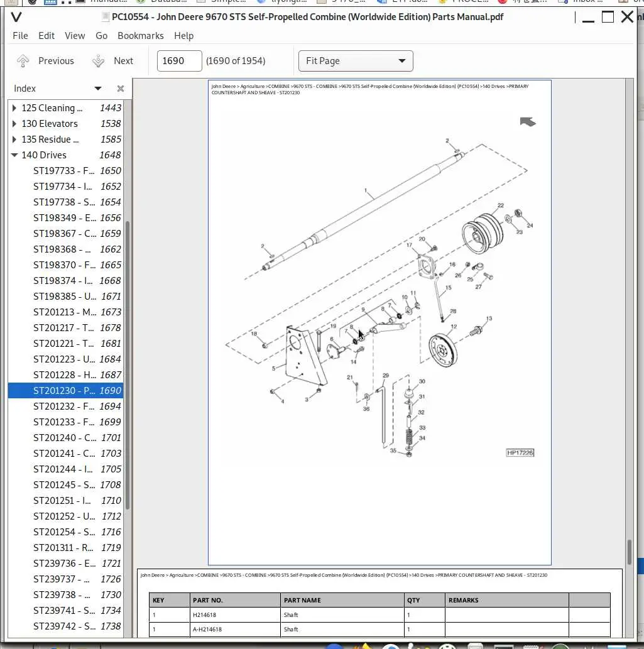This screenshot has height=649, width=644.
Task: Go to the Previous page
Action: tap(45, 61)
